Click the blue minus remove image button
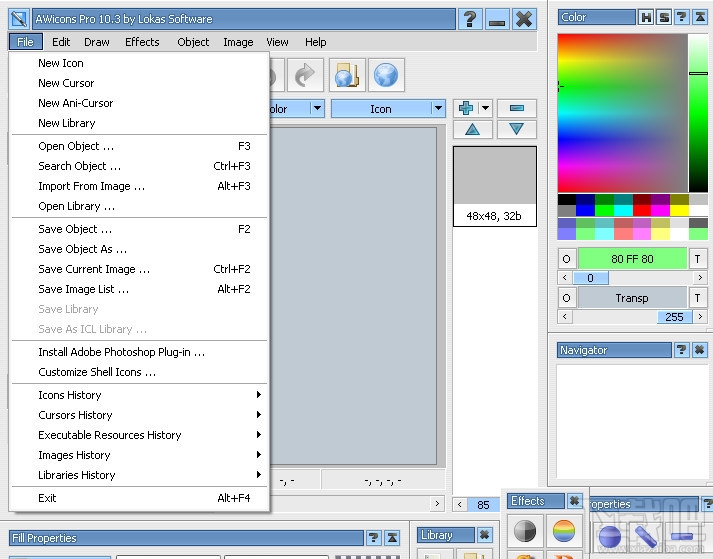Screen dimensions: 713x559 517,108
